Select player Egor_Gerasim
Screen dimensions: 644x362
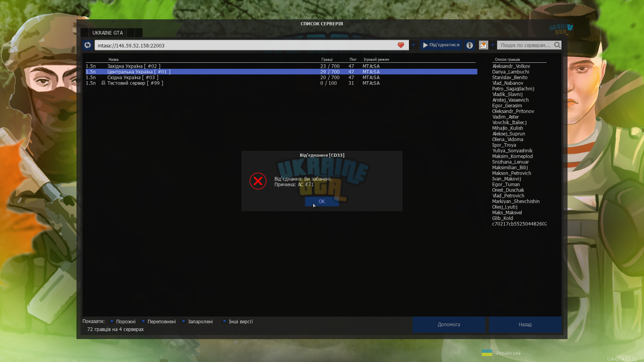pyautogui.click(x=507, y=106)
